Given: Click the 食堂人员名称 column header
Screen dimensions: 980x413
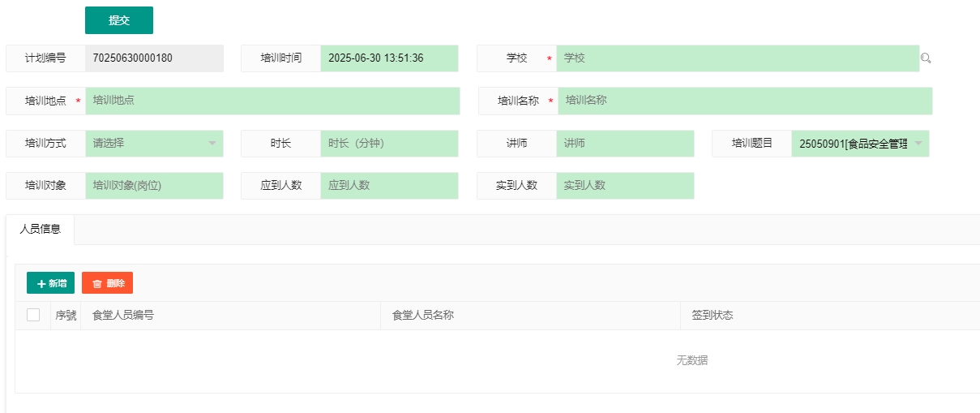Looking at the screenshot, I should [x=423, y=316].
